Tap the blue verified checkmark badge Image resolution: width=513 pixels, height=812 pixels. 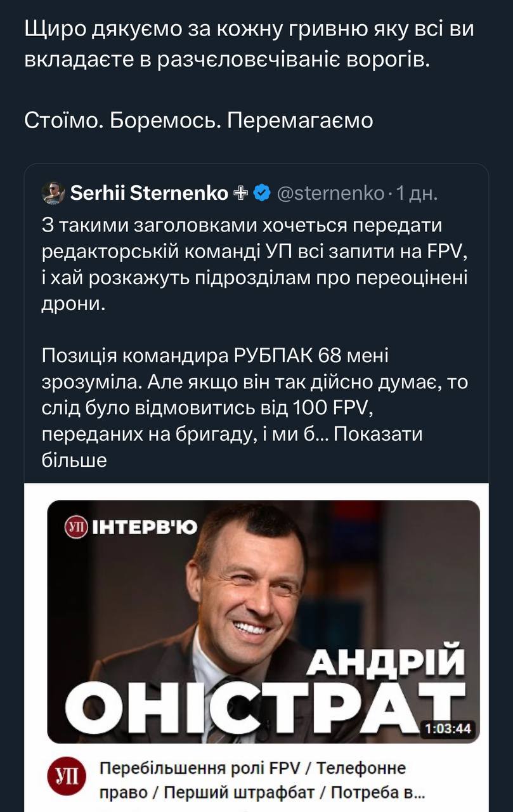(x=261, y=193)
